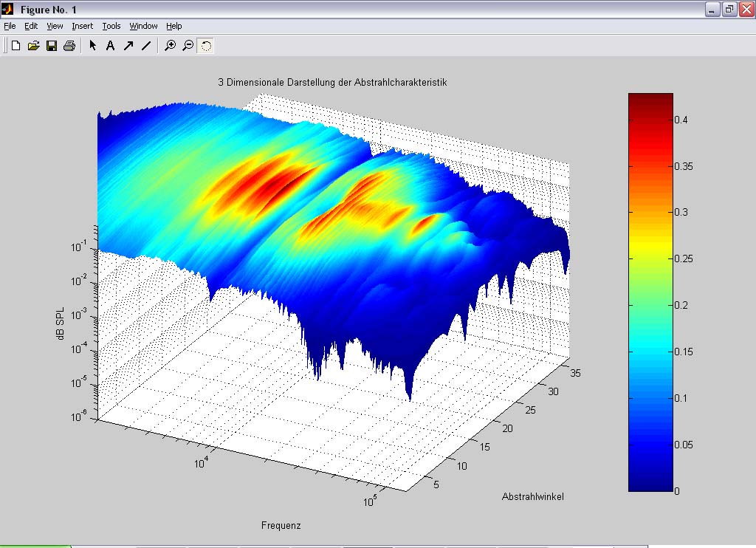Viewport: 756px width, 548px height.
Task: Print the figure using the printer icon
Action: [x=69, y=46]
